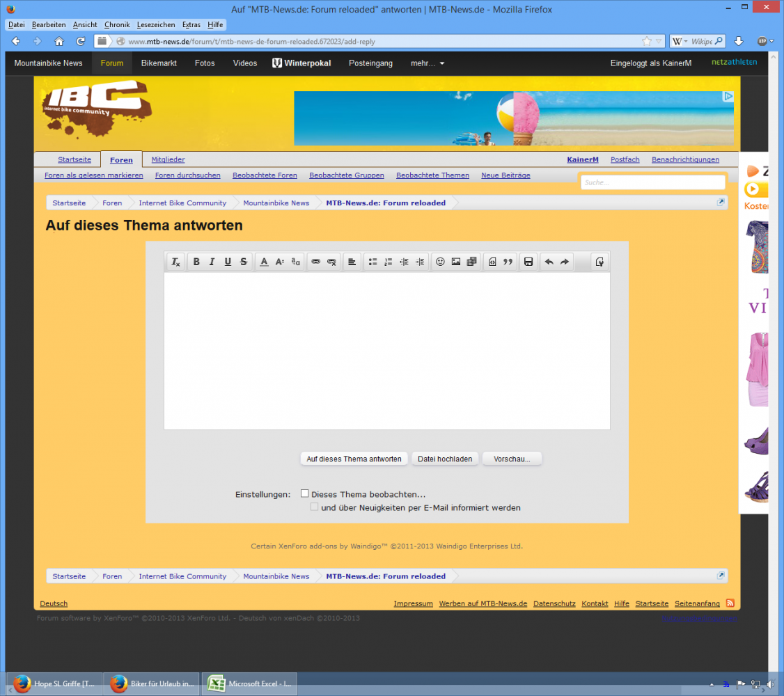Save draft using the floppy disk icon
784x696 pixels.
click(x=528, y=262)
